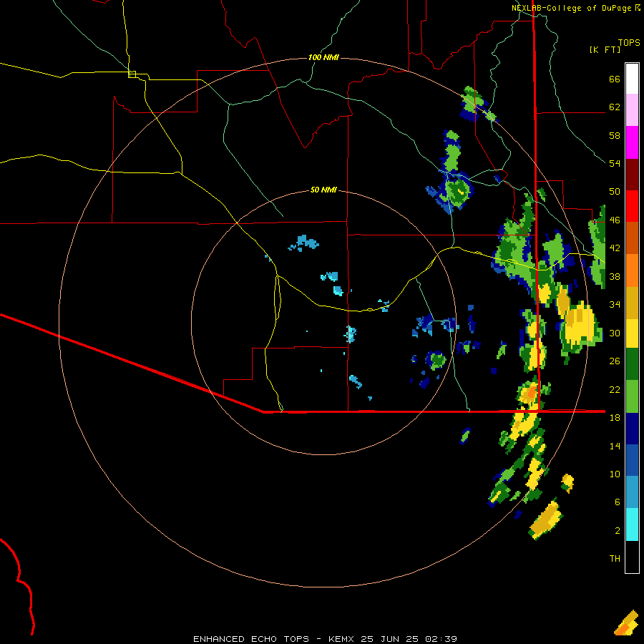The height and width of the screenshot is (644, 644).
Task: Click the legend value "54"
Action: pyautogui.click(x=615, y=163)
